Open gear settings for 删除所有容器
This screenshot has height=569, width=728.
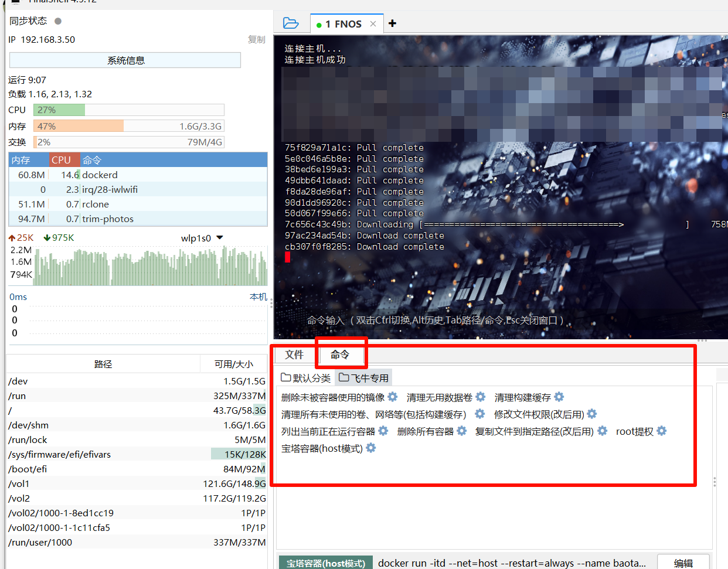point(462,431)
